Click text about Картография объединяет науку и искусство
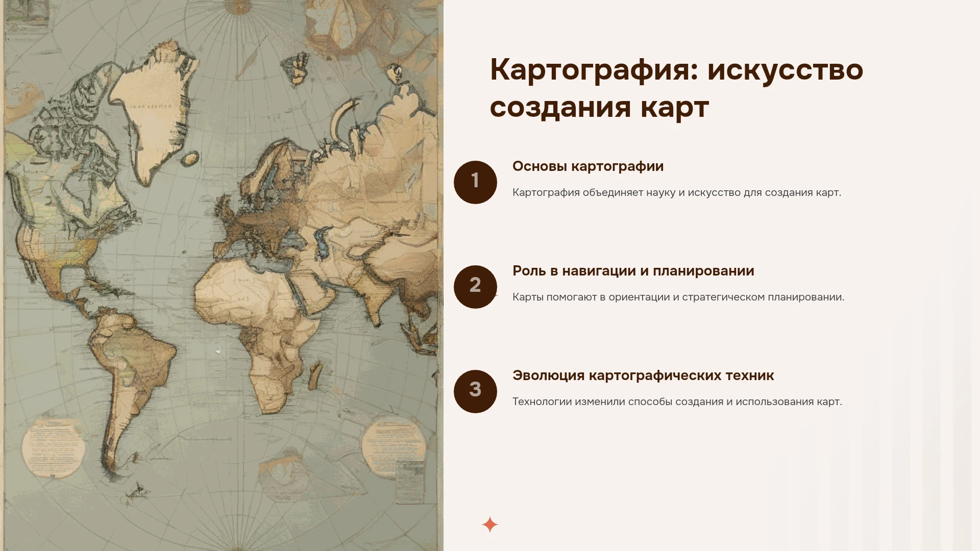Screen dimensions: 980x551 (x=677, y=193)
